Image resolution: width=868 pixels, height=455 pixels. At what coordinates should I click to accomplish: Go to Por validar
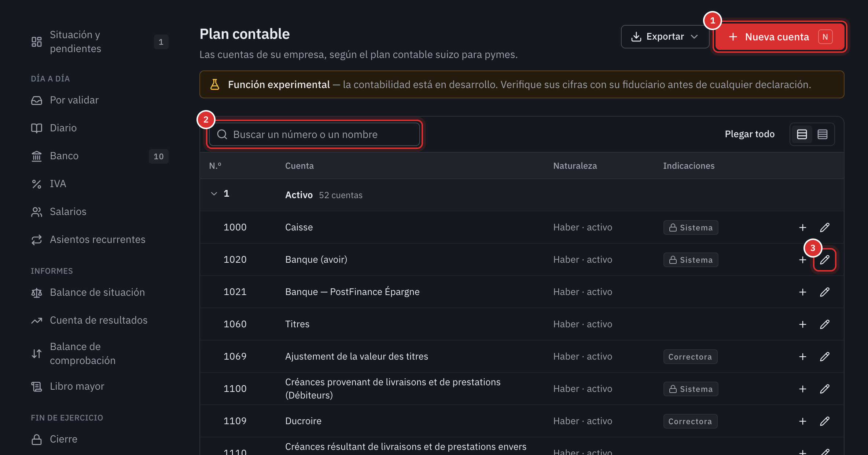pyautogui.click(x=100, y=100)
